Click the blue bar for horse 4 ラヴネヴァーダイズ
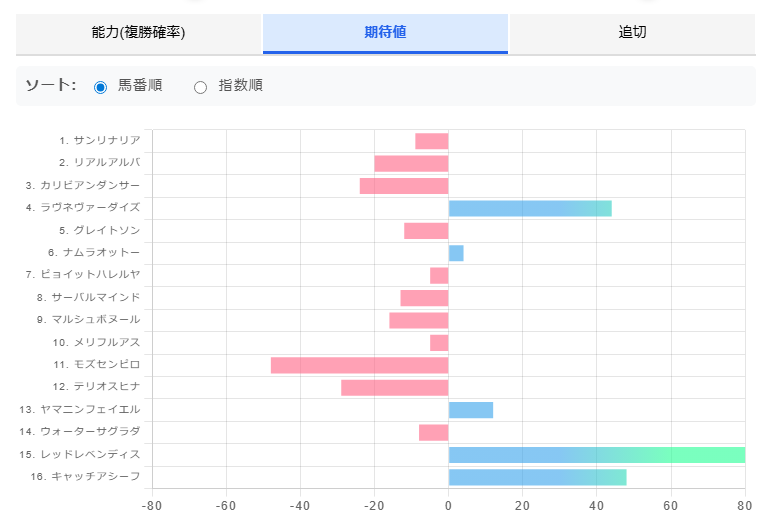This screenshot has width=764, height=518. pyautogui.click(x=530, y=208)
